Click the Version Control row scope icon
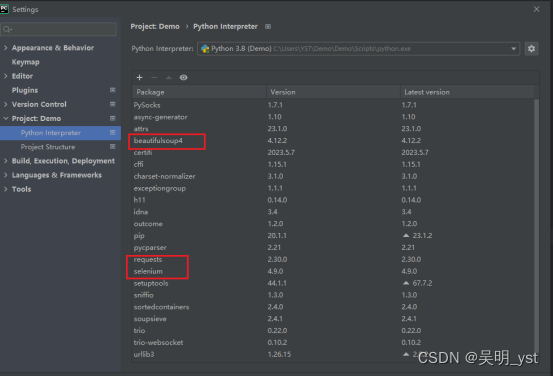Image resolution: width=554 pixels, height=376 pixels. pyautogui.click(x=112, y=104)
